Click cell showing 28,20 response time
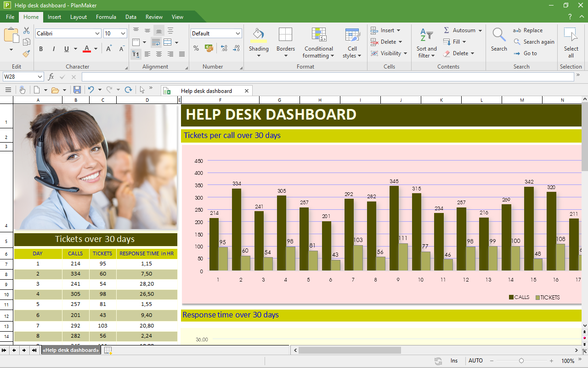This screenshot has height=368, width=588. point(147,284)
